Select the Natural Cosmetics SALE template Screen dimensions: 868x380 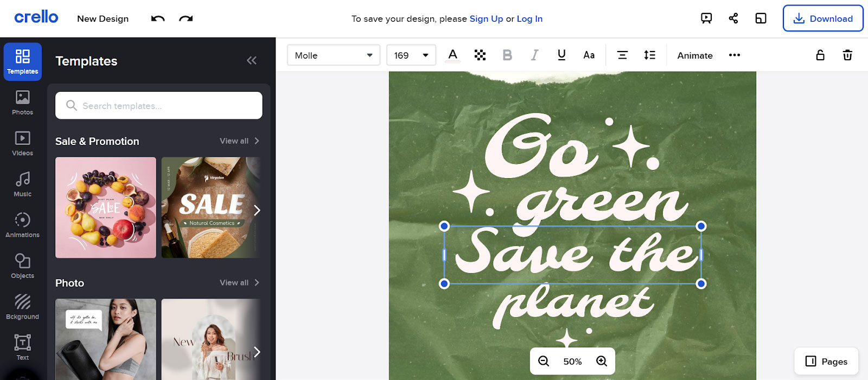point(211,207)
